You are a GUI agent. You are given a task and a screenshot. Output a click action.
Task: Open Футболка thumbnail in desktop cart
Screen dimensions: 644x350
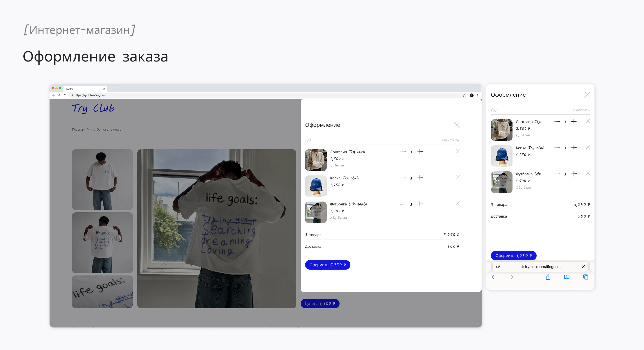pyautogui.click(x=316, y=212)
